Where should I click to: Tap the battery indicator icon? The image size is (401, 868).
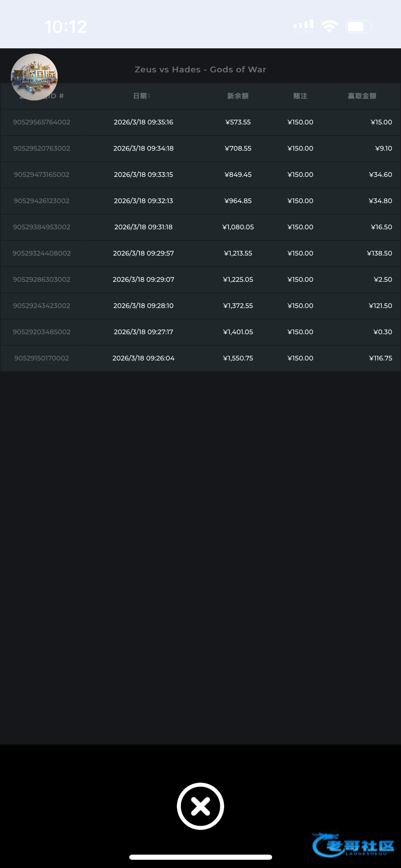coord(359,26)
